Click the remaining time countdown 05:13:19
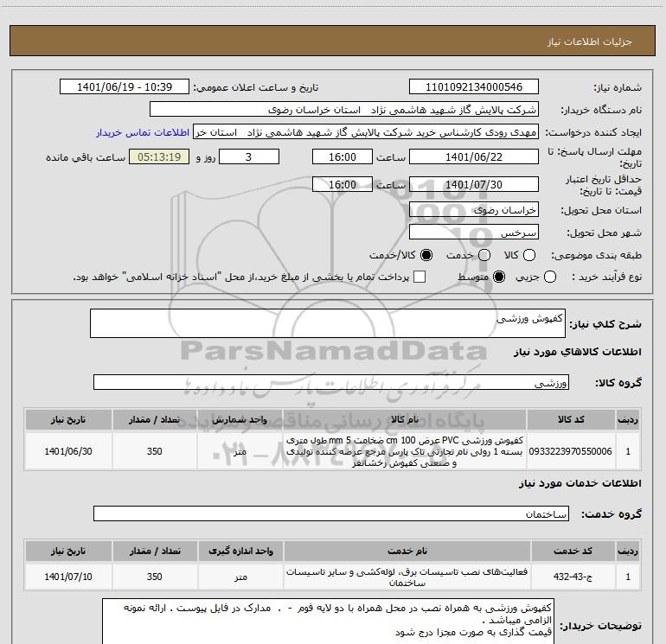Viewport: 666px width, 644px height. pos(159,156)
